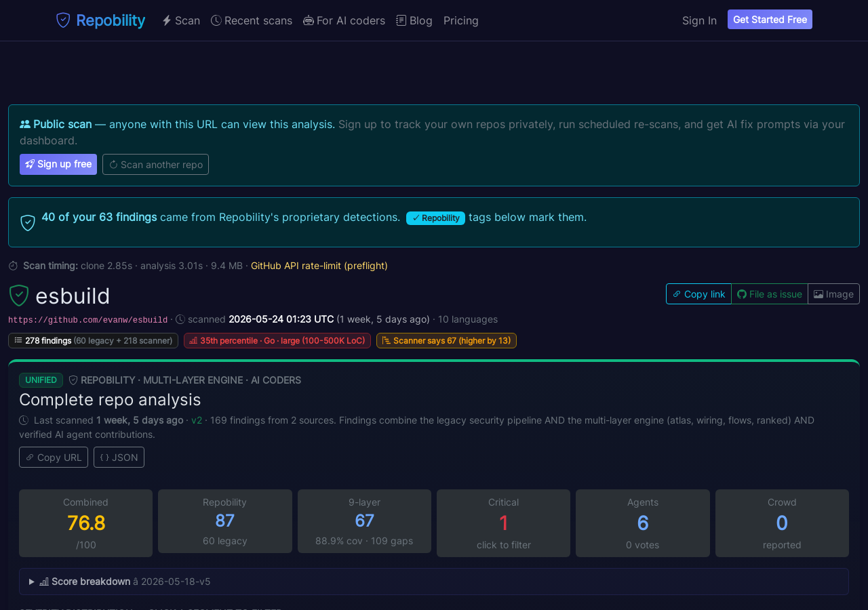Click 40 of your 63 findings text
The width and height of the screenshot is (868, 610).
[99, 217]
